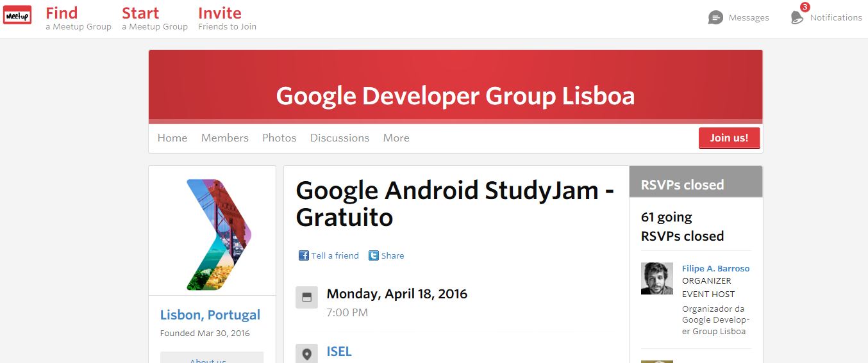Go to the Home tab

172,138
